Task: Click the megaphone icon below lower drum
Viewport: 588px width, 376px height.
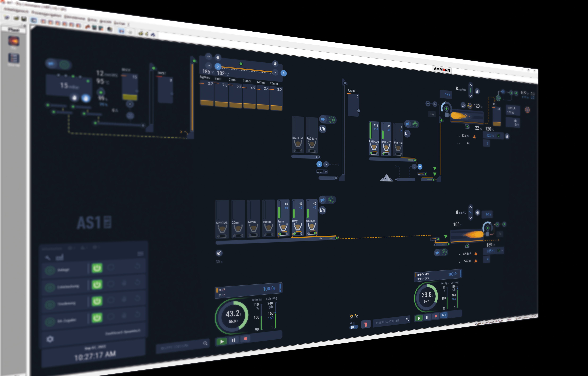Action: pos(437,253)
